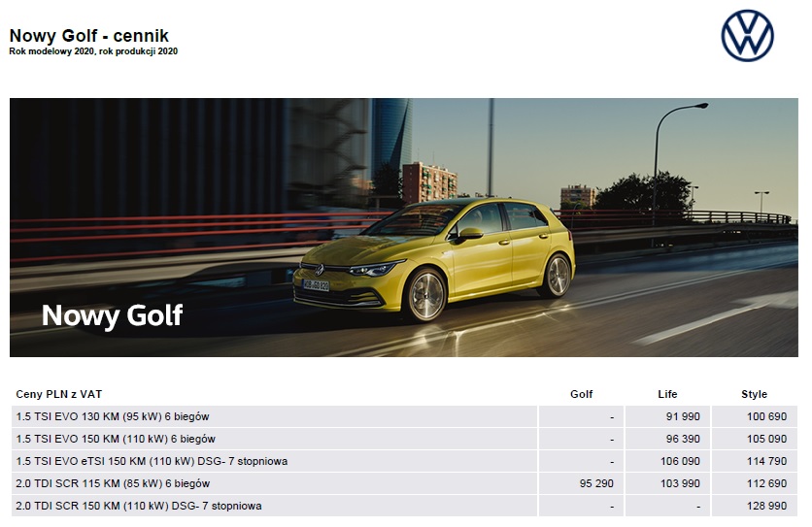Viewport: 812px width, 527px height.
Task: Click the Life price '106 090'
Action: [x=680, y=461]
